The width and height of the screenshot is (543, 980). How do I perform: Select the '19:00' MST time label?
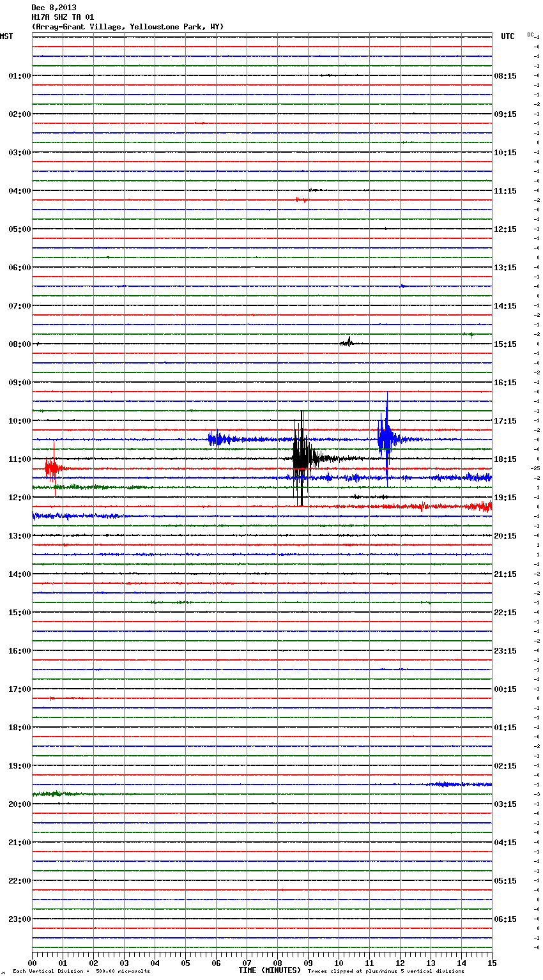click(x=20, y=766)
